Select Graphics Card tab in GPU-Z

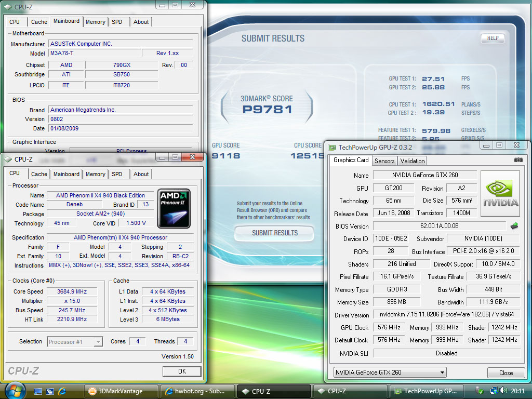coord(351,160)
